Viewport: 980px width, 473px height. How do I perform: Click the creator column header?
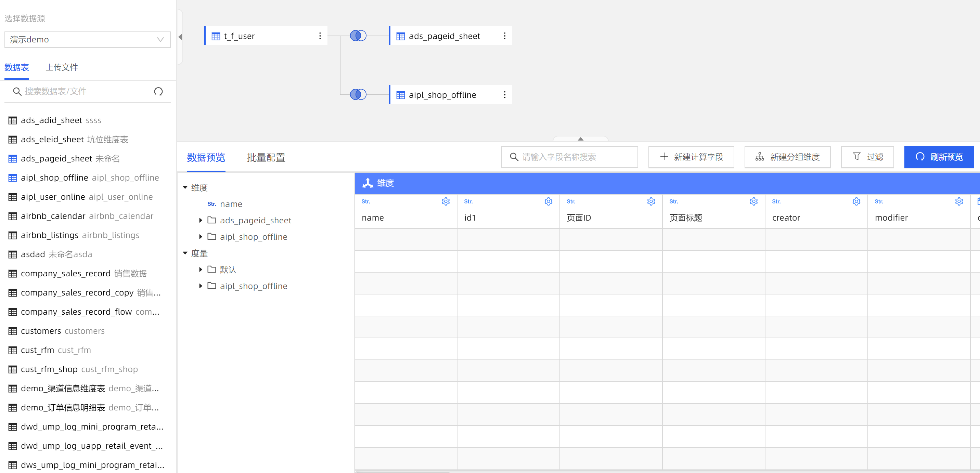point(816,211)
